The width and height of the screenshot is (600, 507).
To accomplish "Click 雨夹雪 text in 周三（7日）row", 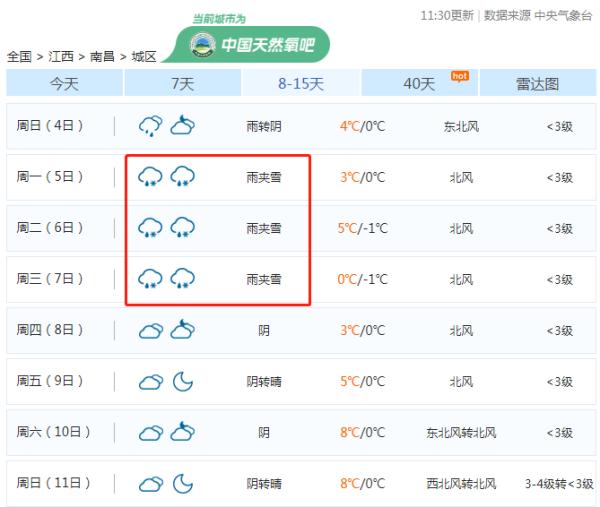I will (264, 279).
